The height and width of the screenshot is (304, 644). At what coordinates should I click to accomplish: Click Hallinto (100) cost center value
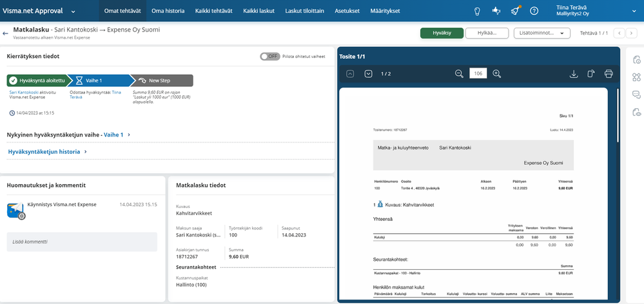pyautogui.click(x=191, y=284)
